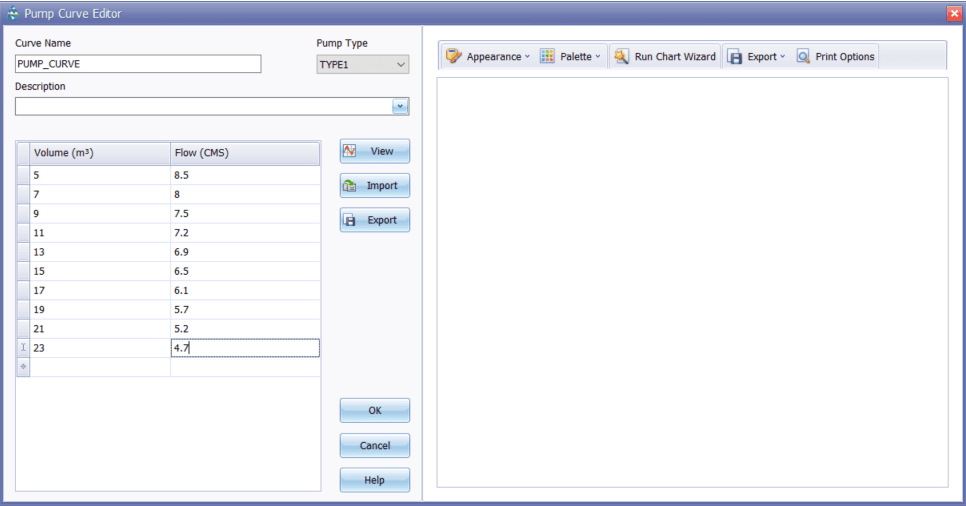966x506 pixels.
Task: Click the Appearance paintbrush icon
Action: (454, 56)
